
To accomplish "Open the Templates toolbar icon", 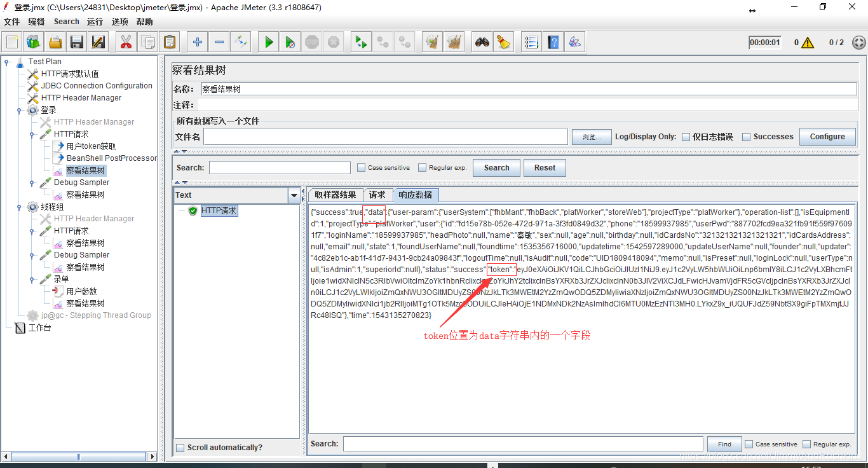I will pyautogui.click(x=34, y=43).
